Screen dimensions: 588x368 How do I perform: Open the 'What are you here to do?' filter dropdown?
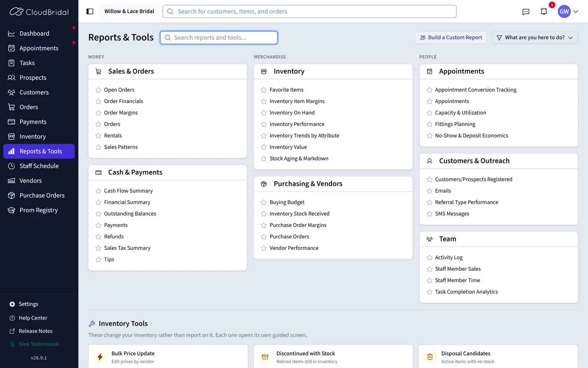pyautogui.click(x=535, y=38)
